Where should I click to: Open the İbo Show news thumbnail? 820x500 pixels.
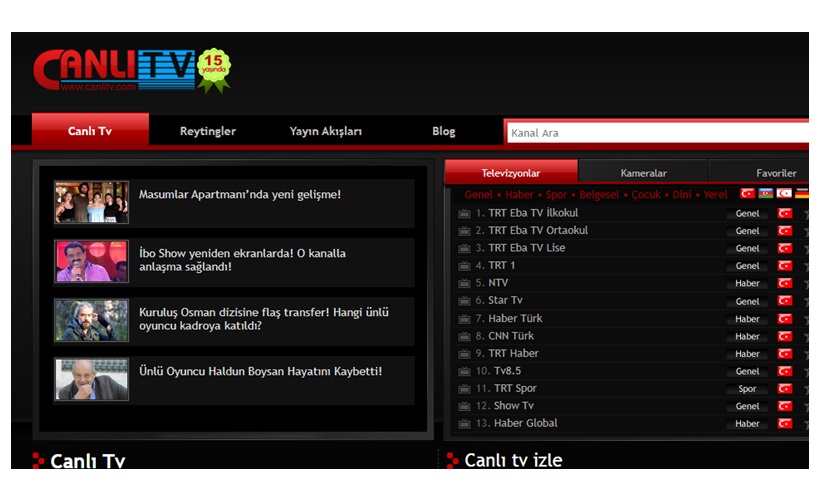91,261
